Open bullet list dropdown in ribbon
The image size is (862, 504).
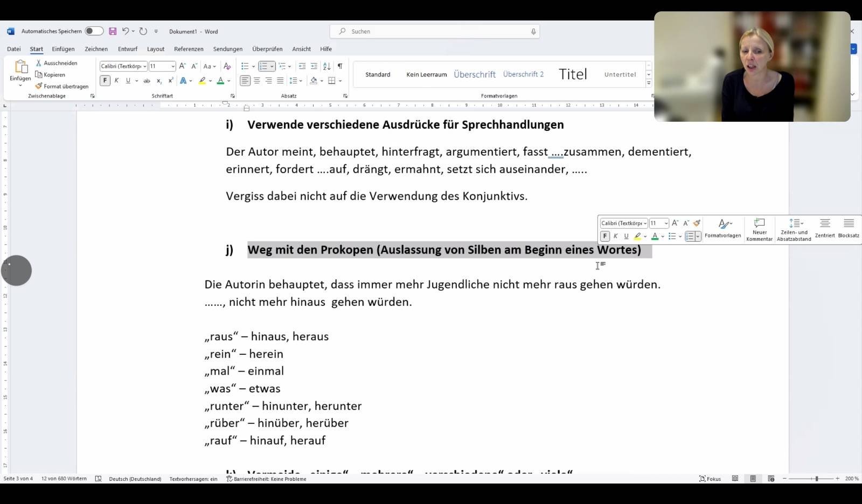[x=253, y=66]
